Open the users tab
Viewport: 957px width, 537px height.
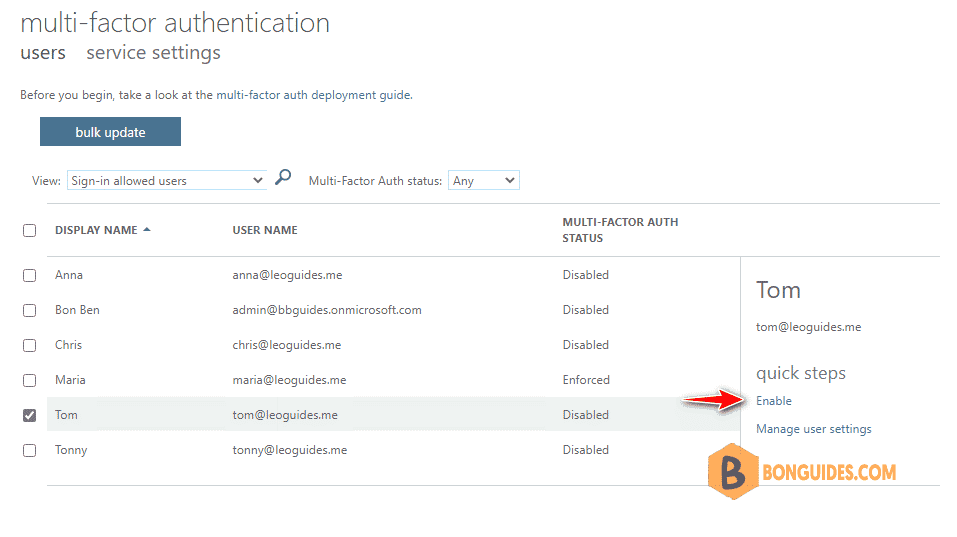(x=43, y=52)
